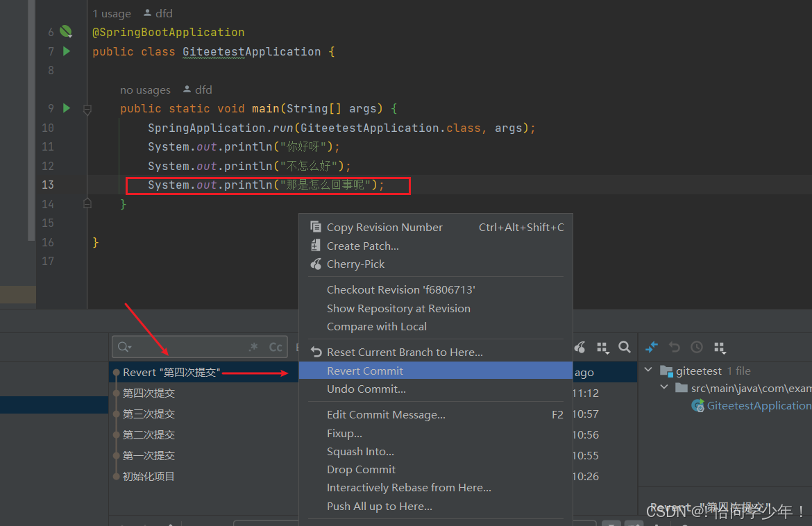This screenshot has height=526, width=812.
Task: Select the 第三次提交 commit row
Action: pyautogui.click(x=204, y=414)
